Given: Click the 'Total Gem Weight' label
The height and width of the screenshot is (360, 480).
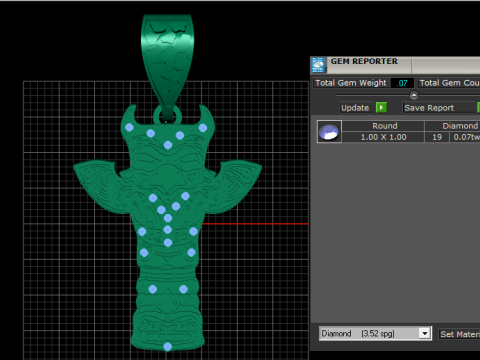Looking at the screenshot, I should 351,83.
